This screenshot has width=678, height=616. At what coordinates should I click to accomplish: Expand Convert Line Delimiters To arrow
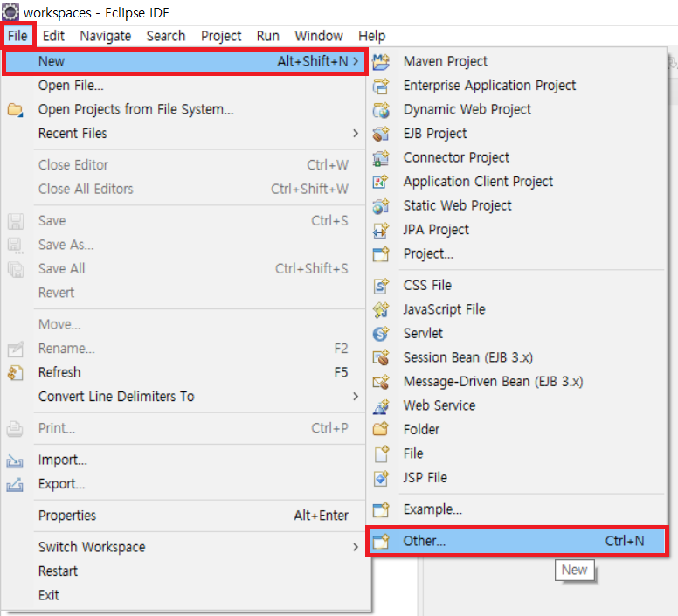tap(356, 397)
